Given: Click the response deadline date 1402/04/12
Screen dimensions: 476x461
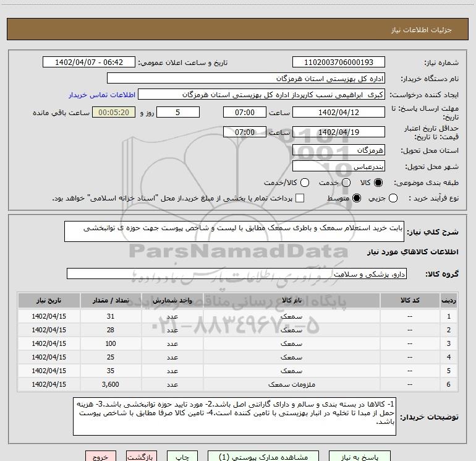Looking at the screenshot, I should tap(339, 112).
